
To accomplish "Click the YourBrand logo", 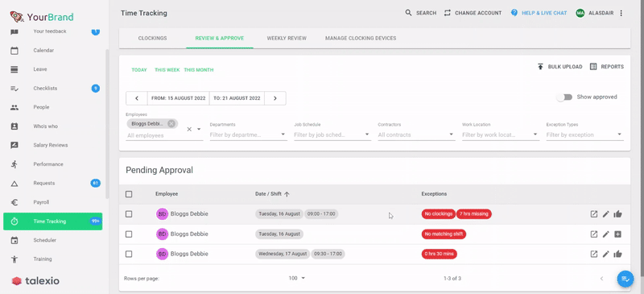I will (42, 17).
